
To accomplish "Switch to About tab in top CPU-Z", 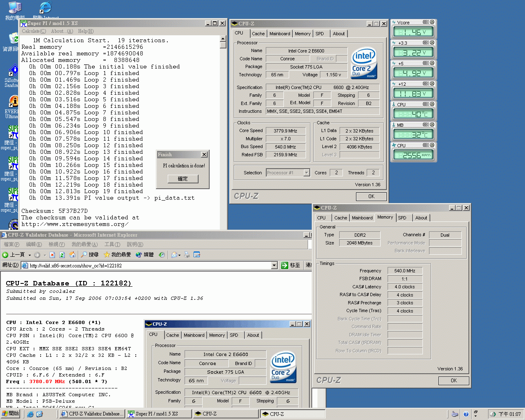I will pyautogui.click(x=339, y=34).
